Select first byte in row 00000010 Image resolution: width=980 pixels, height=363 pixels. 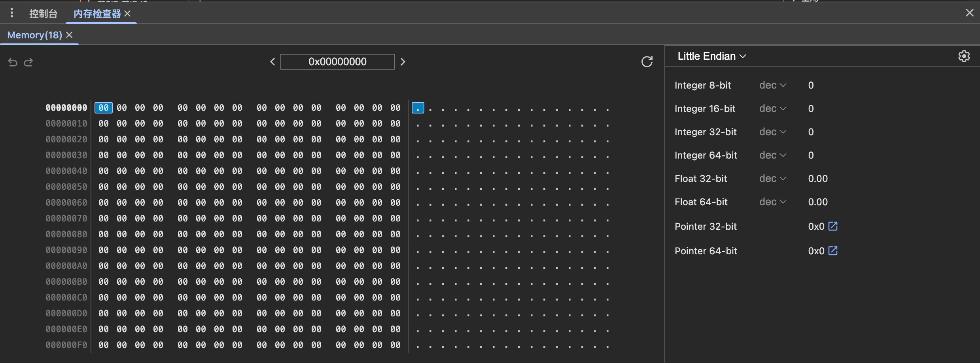[x=104, y=124]
